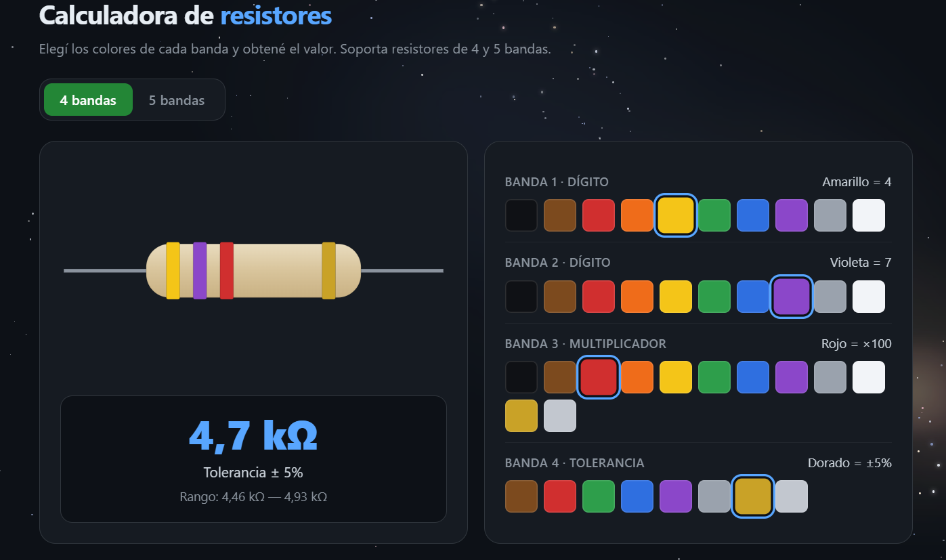Click selected yellow swatch in Banda 1

(x=676, y=215)
